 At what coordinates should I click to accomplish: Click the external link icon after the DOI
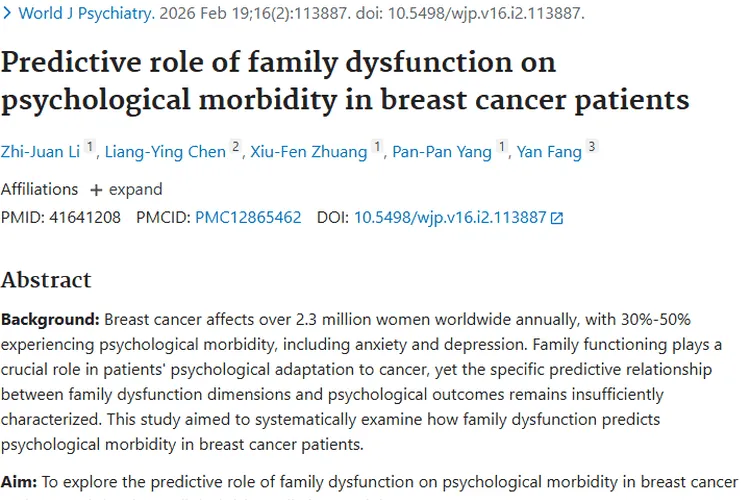tap(557, 218)
